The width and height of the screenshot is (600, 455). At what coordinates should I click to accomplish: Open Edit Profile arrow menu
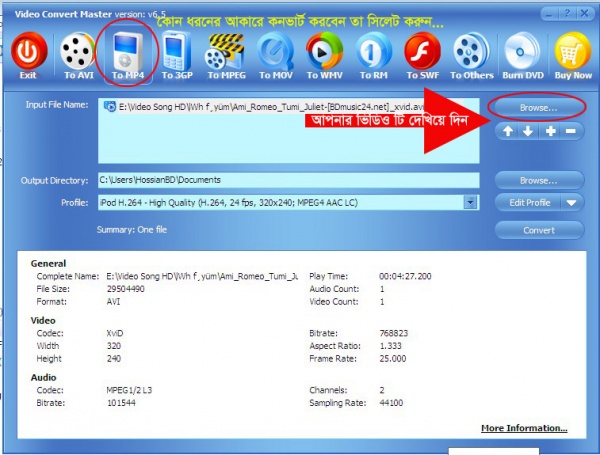572,202
